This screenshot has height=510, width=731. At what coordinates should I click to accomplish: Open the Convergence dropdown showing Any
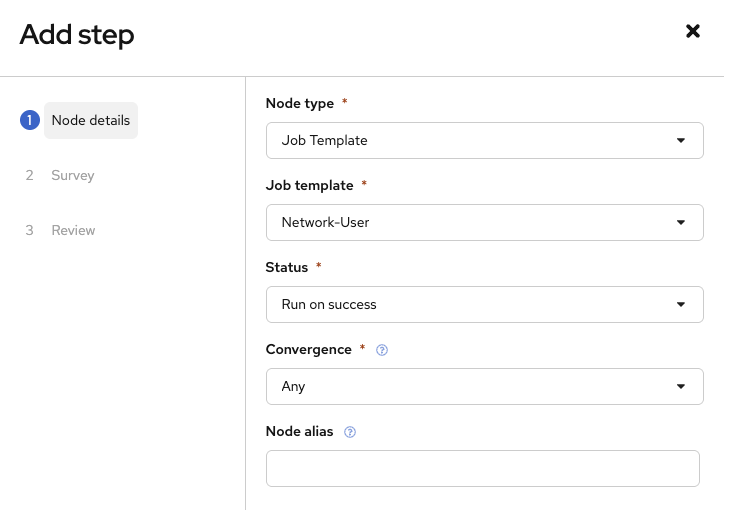coord(484,386)
